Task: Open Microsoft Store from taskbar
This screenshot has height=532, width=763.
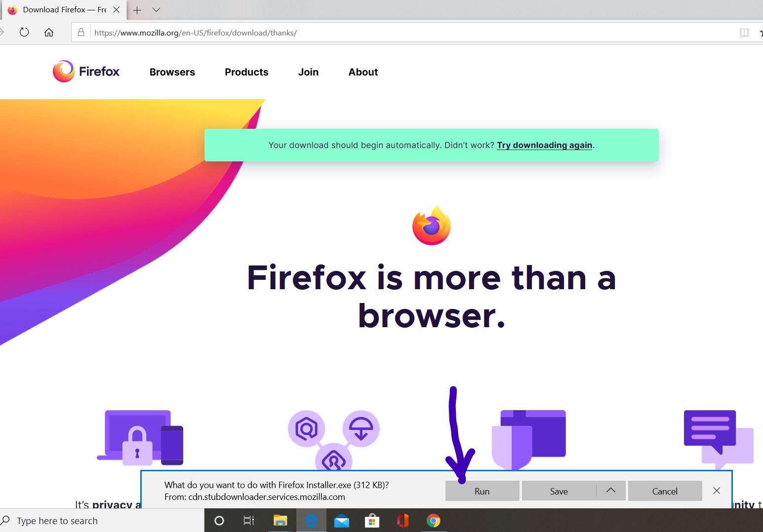Action: (372, 521)
